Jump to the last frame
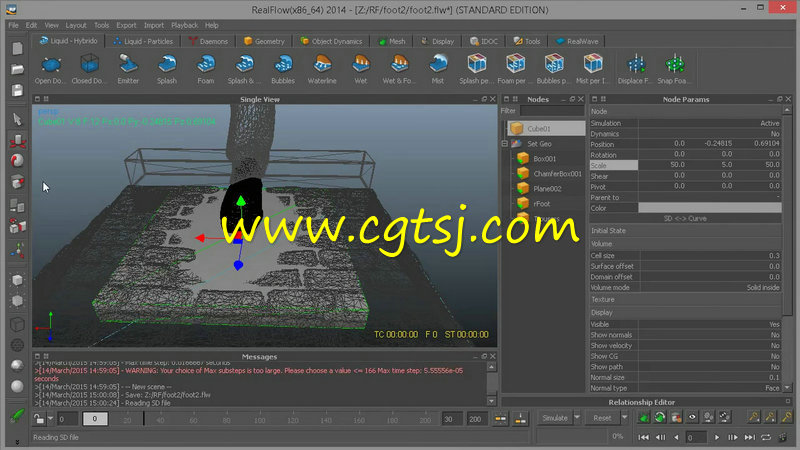 749,437
